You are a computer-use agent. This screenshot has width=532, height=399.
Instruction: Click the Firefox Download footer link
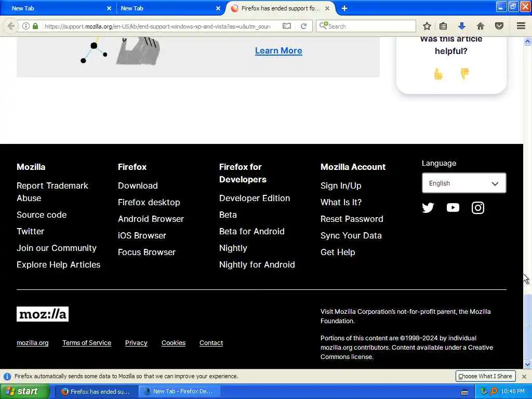pyautogui.click(x=138, y=185)
